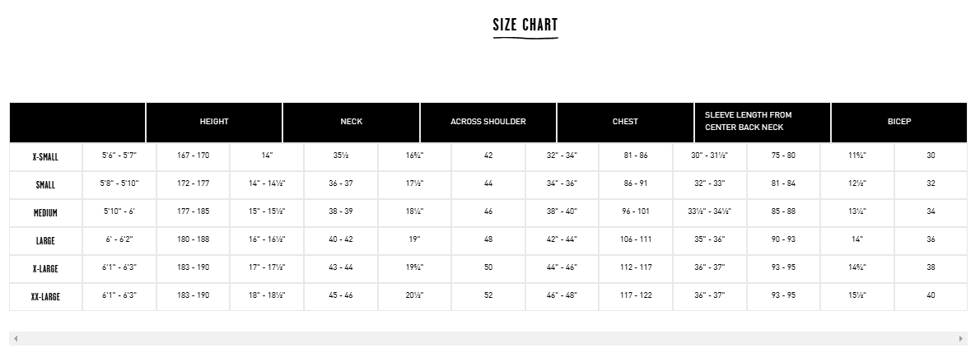Image resolution: width=980 pixels, height=353 pixels.
Task: Click the horizontal scrollbar track below the table
Action: pyautogui.click(x=488, y=339)
